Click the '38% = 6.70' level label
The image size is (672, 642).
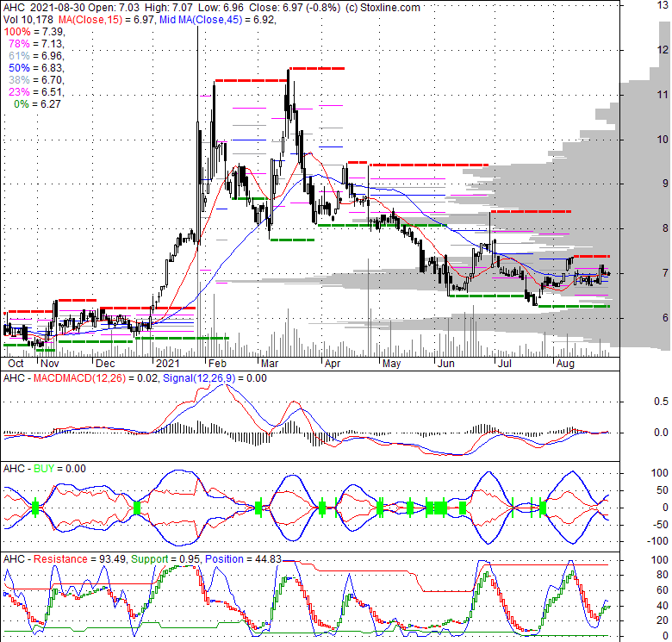36,80
